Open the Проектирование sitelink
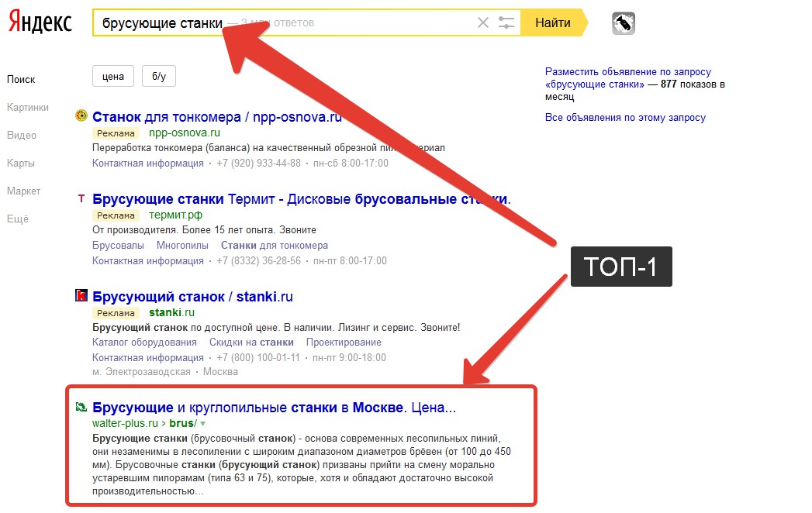Image resolution: width=812 pixels, height=513 pixels. click(344, 343)
